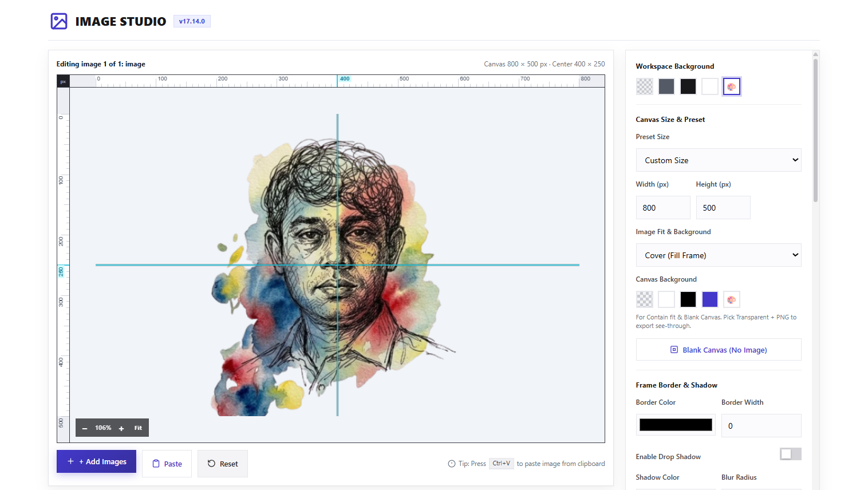Click the 106% zoom level readout
Image resolution: width=868 pixels, height=490 pixels.
coord(103,428)
